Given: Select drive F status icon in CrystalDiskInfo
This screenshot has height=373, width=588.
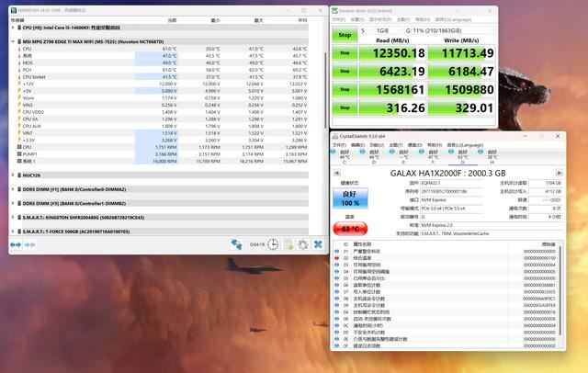Looking at the screenshot, I should (x=422, y=152).
